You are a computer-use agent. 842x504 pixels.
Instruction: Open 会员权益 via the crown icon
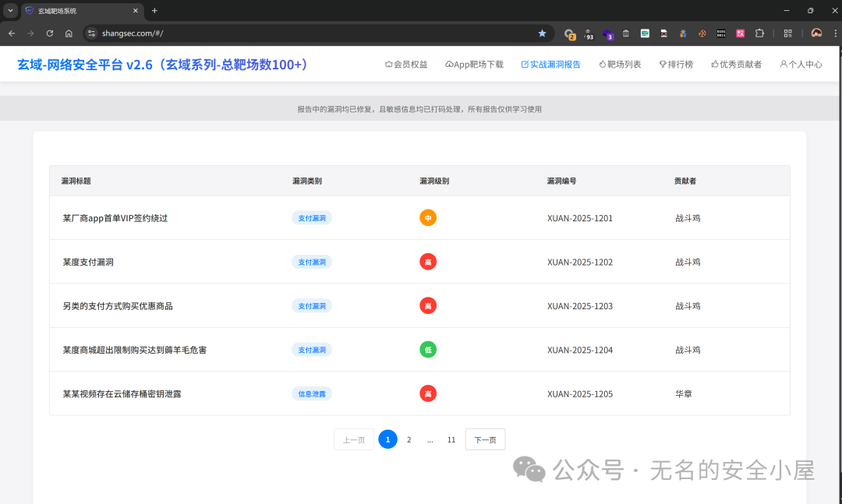tap(390, 64)
